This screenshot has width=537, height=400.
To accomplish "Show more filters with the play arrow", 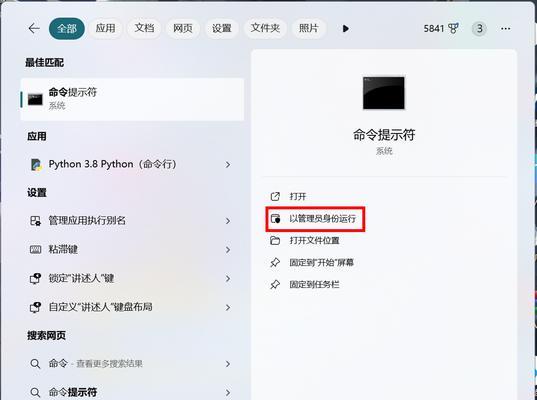I will 346,28.
